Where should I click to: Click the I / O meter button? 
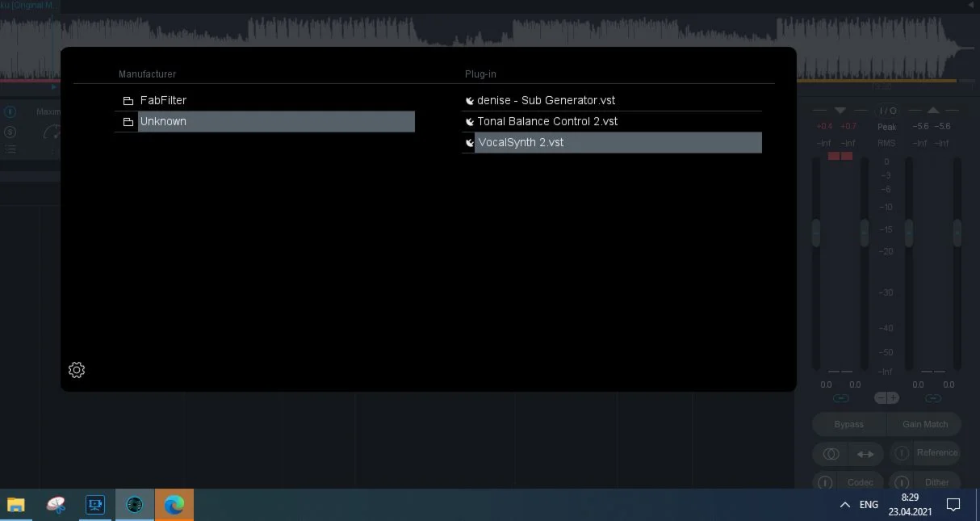tap(887, 111)
